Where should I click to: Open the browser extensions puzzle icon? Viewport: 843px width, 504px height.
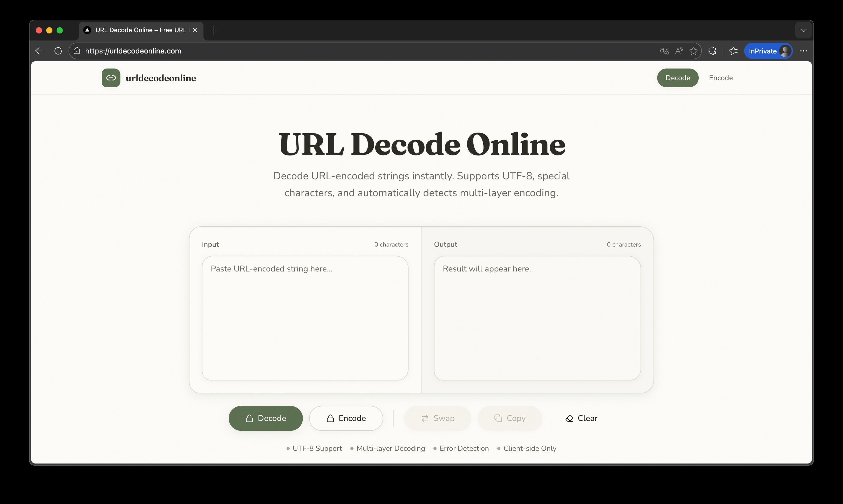(x=712, y=51)
